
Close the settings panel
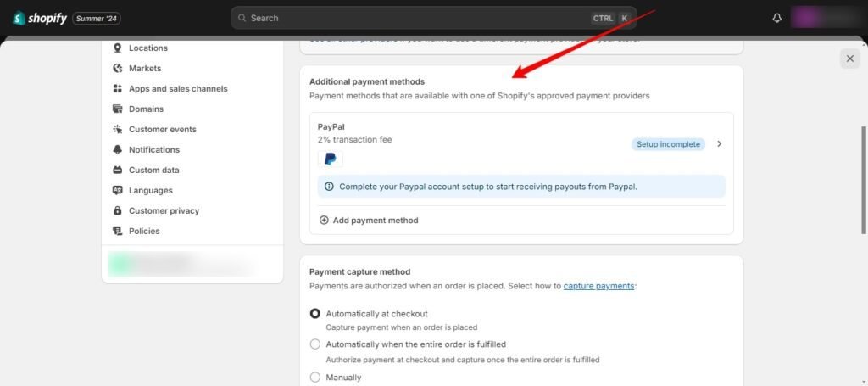point(849,59)
